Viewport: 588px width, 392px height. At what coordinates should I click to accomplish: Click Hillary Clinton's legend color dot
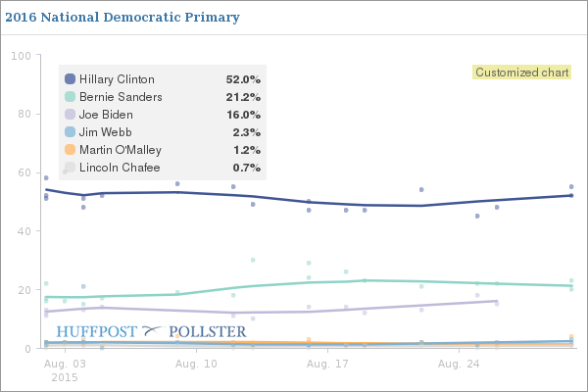click(x=70, y=79)
